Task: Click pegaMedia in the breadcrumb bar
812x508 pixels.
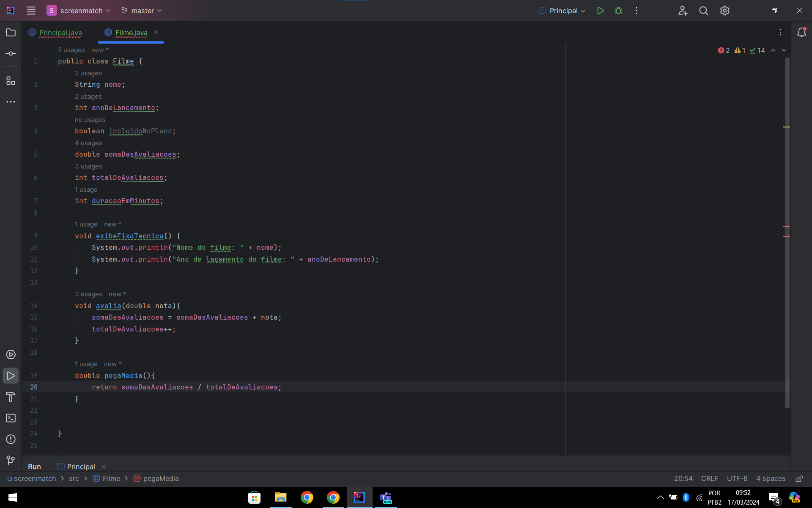Action: [x=156, y=478]
